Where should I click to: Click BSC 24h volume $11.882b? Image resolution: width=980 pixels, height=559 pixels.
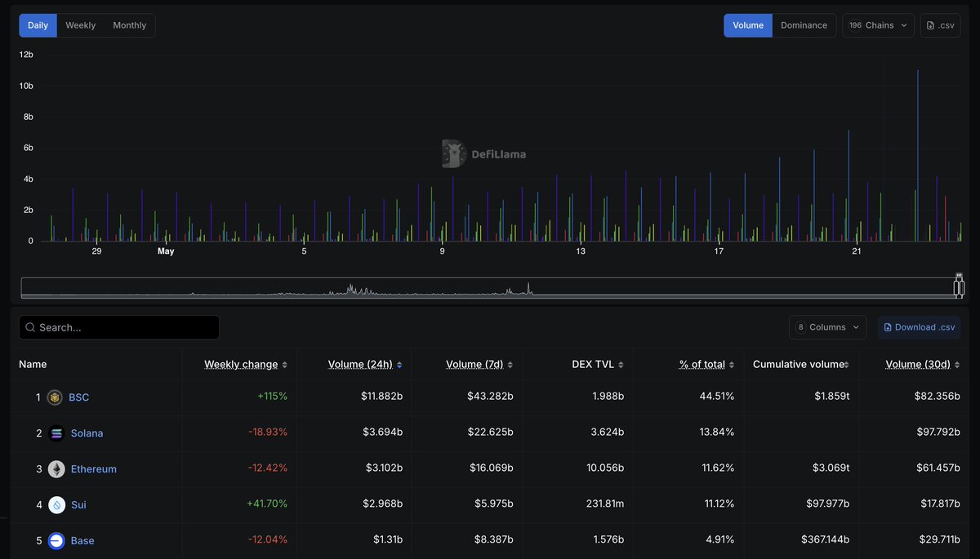(x=381, y=397)
